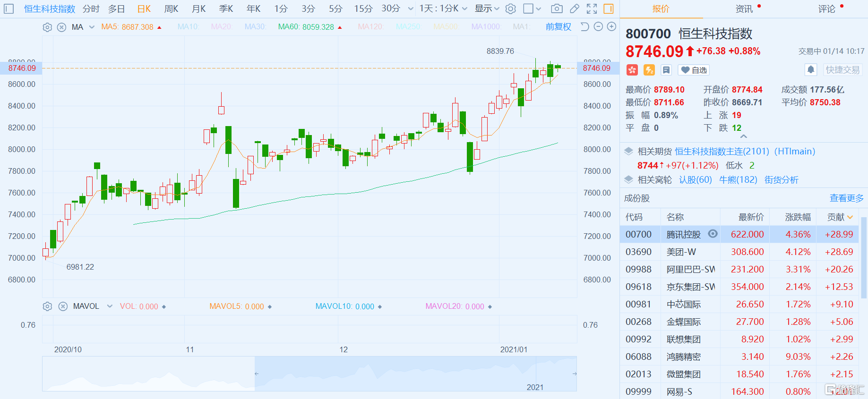Viewport: 868px width, 399px height.
Task: Take a chart screenshot with camera icon
Action: [557, 8]
